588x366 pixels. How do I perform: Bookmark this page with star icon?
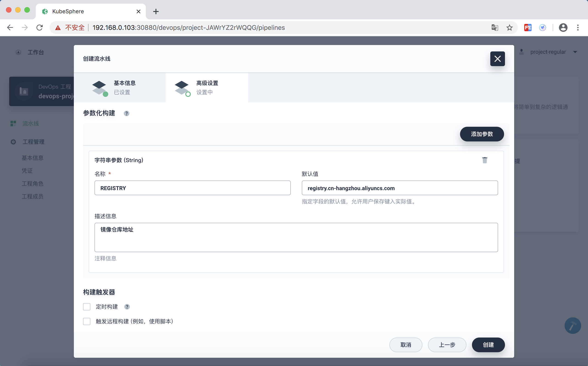[x=509, y=28]
